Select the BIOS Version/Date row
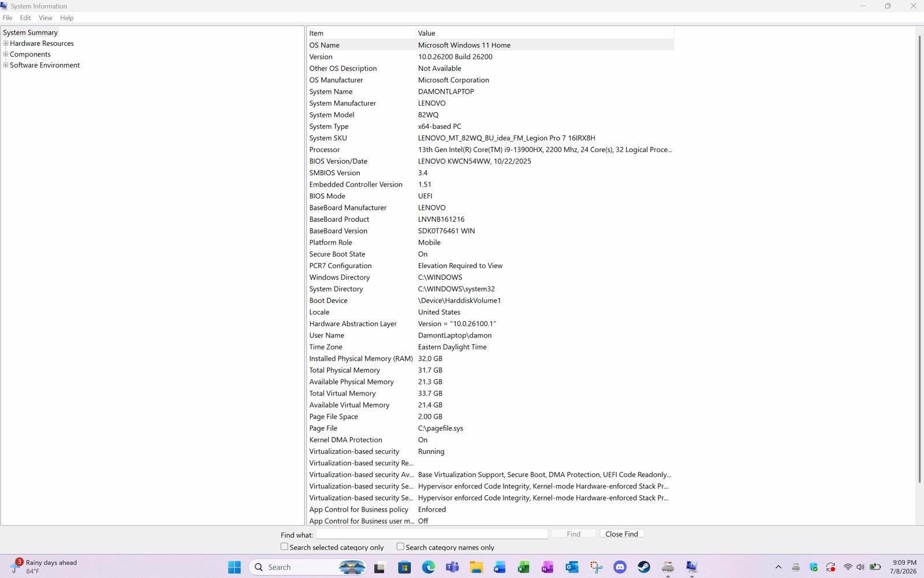This screenshot has height=578, width=924. (490, 161)
